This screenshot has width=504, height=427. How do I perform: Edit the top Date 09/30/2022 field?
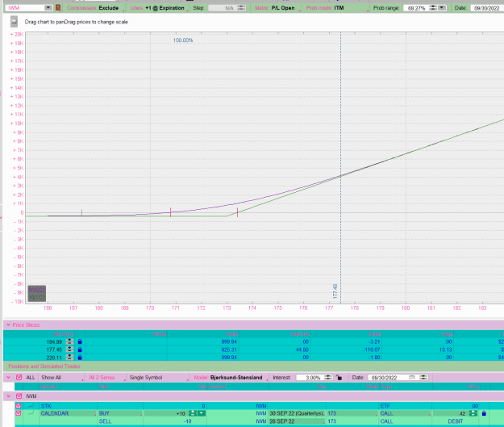pos(486,8)
